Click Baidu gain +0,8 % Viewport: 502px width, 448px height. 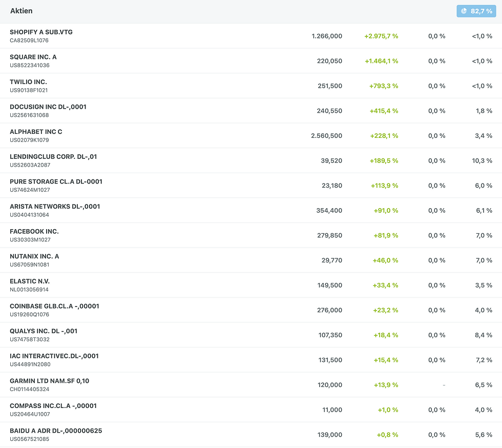(x=387, y=435)
